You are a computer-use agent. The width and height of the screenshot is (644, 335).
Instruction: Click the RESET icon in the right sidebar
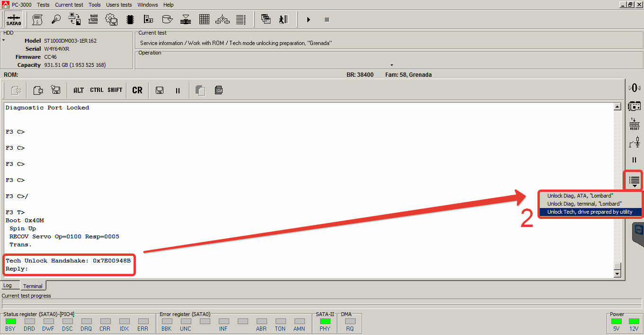pyautogui.click(x=635, y=124)
